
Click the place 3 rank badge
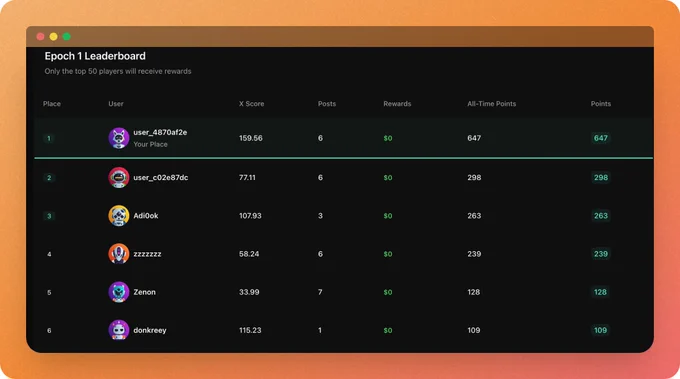pos(49,216)
